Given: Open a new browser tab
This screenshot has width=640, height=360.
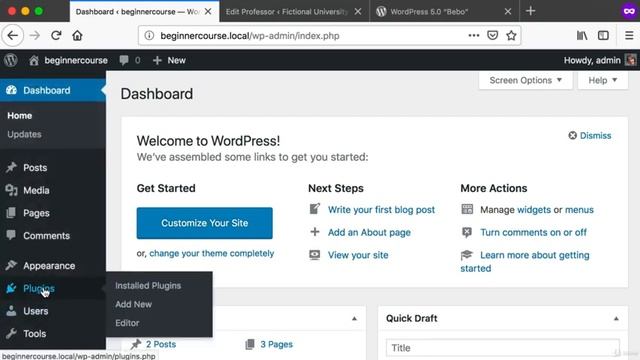Looking at the screenshot, I should (530, 11).
